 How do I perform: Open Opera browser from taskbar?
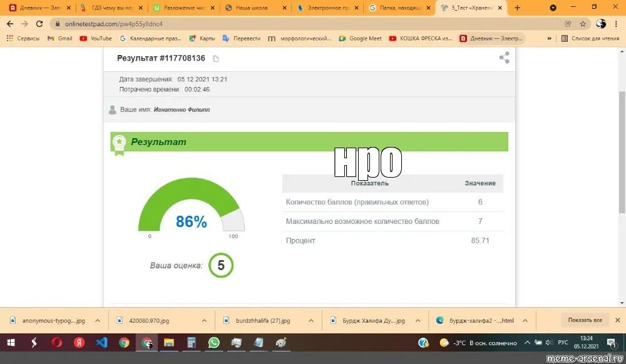57,343
